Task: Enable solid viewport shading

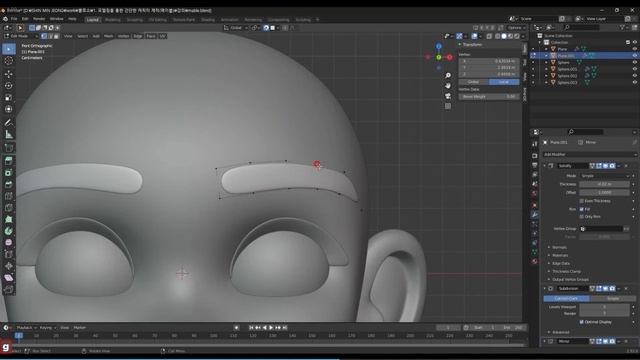Action: 504,36
